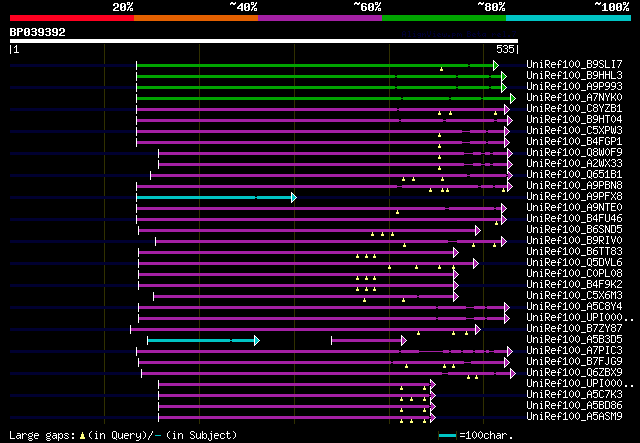Select hit UniRef100_A7NYK0

tap(574, 98)
